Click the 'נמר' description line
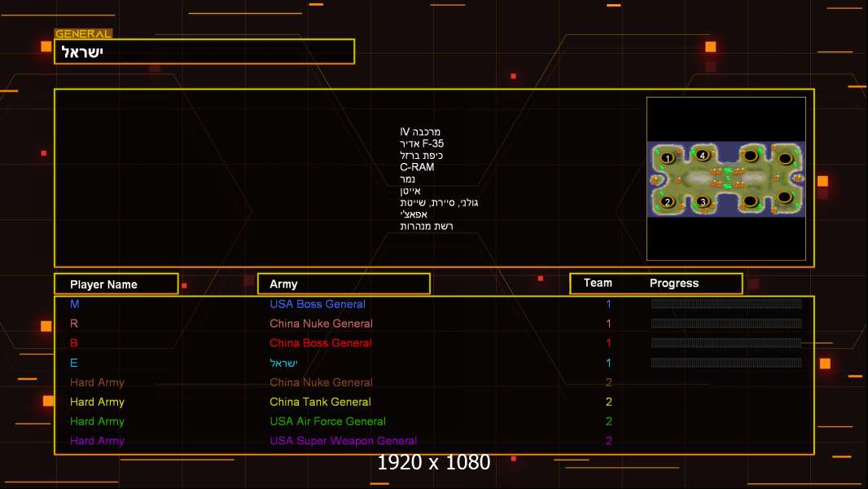Image resolution: width=868 pixels, height=489 pixels. tap(407, 178)
